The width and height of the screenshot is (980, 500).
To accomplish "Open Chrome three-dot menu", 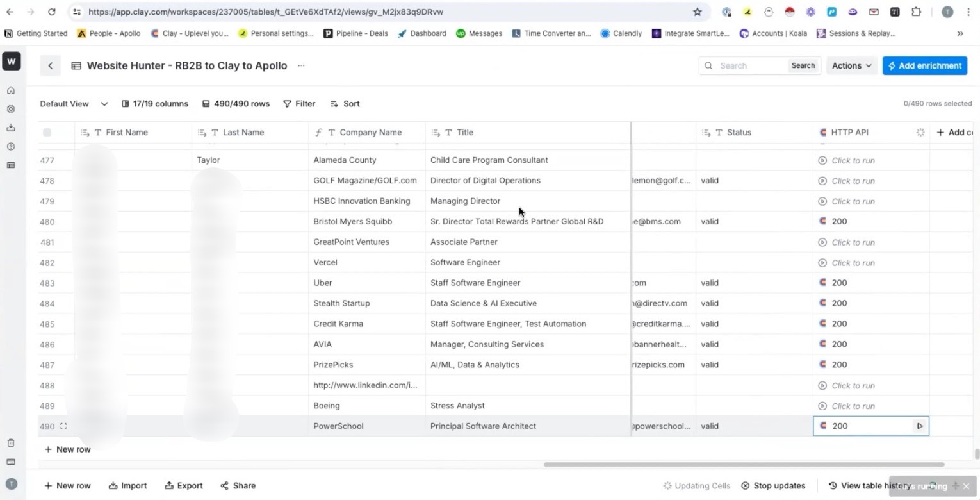I will pos(968,12).
